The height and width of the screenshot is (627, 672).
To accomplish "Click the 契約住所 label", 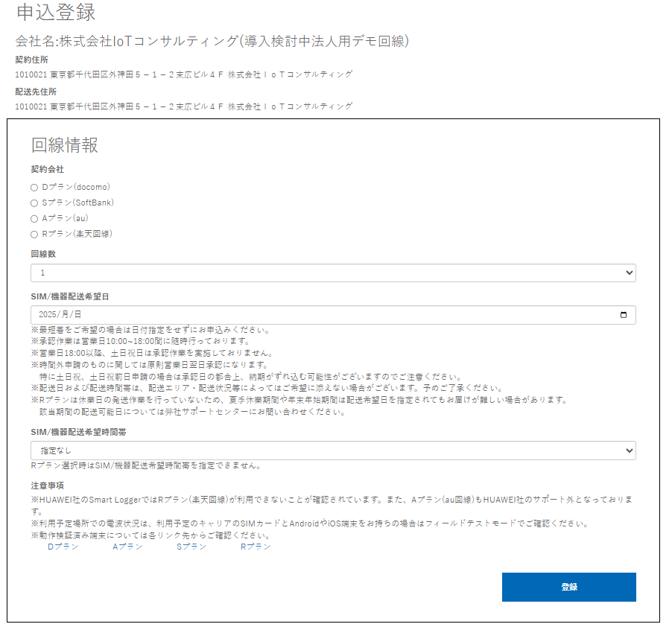I will click(x=32, y=60).
